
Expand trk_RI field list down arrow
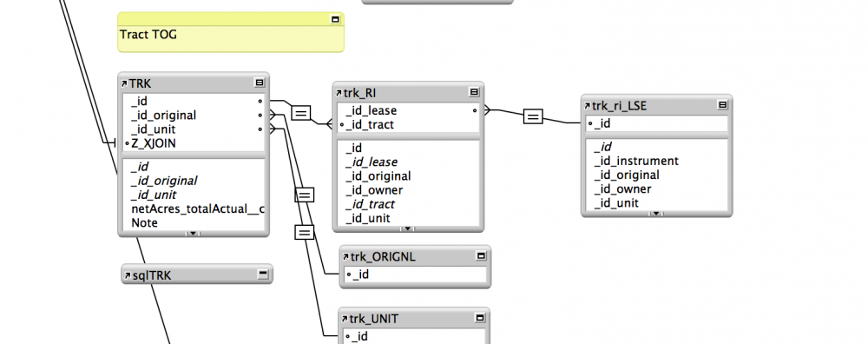point(407,228)
